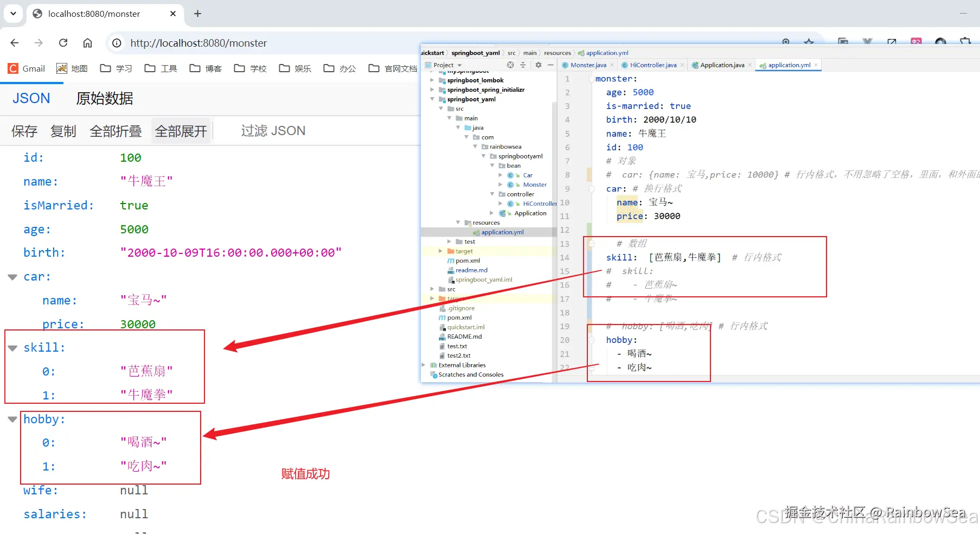
Task: Open the 娱乐 bookmark folder
Action: click(x=295, y=68)
